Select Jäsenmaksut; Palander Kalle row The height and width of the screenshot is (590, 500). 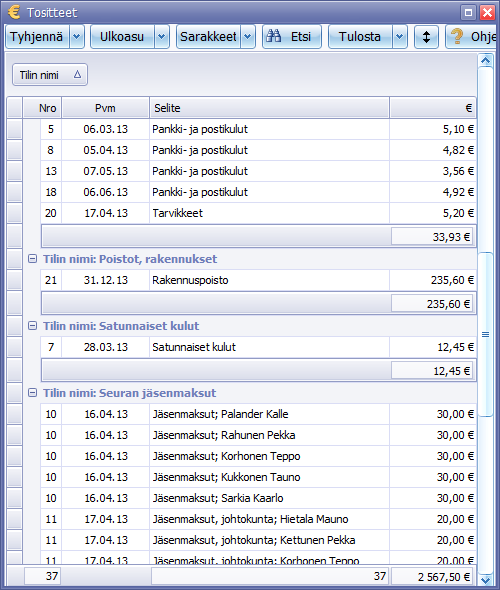coord(258,414)
